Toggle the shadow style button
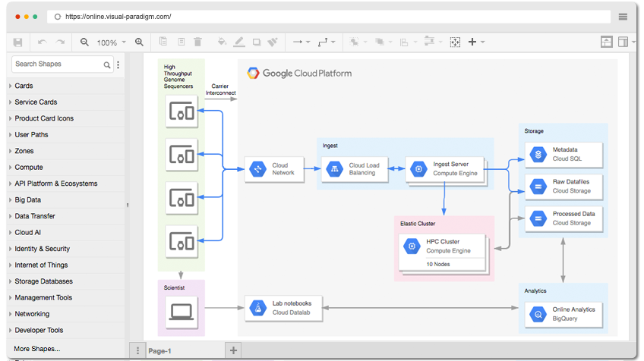Viewport: 644px width, 361px height. point(257,42)
